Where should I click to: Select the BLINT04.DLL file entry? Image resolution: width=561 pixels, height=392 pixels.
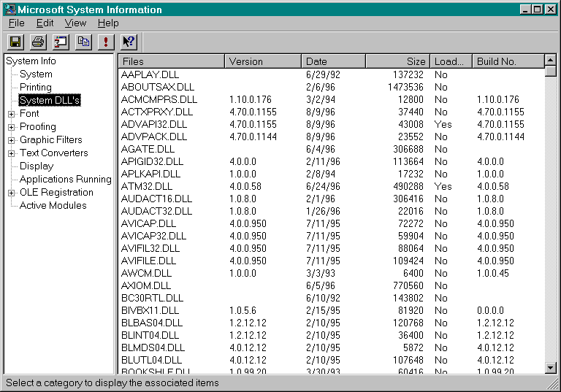pyautogui.click(x=150, y=336)
